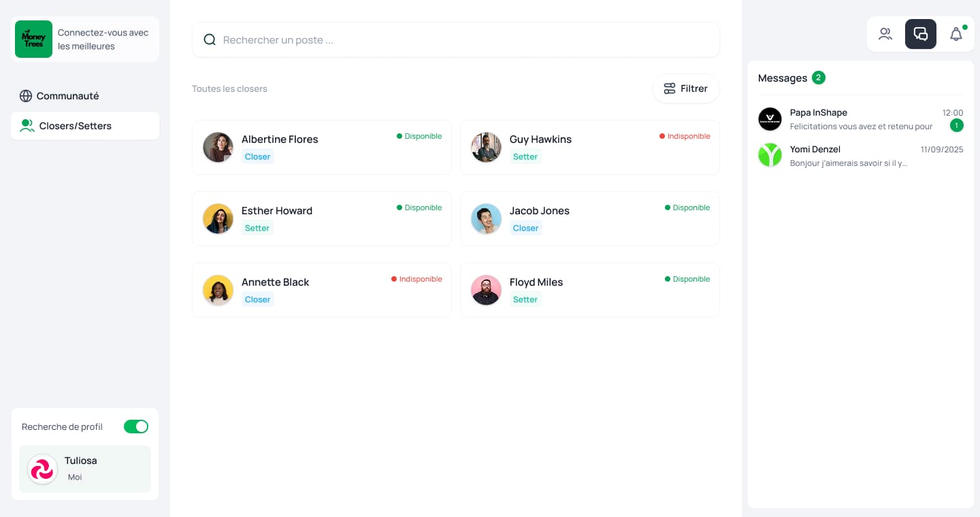Click Papa InShape avatar
Screen dimensions: 980x517
coord(770,119)
